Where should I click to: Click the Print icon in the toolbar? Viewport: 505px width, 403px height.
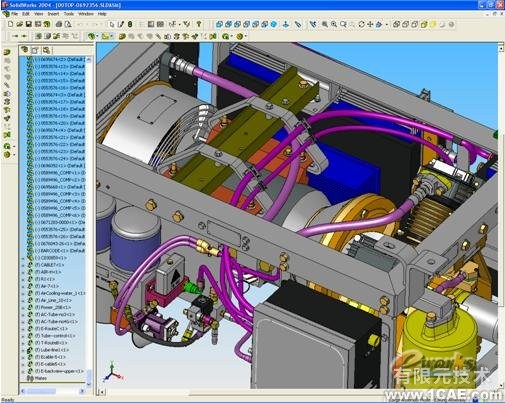coord(59,24)
